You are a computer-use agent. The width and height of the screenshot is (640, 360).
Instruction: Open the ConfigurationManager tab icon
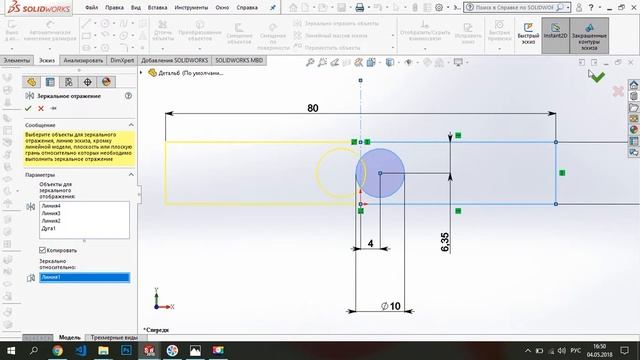(69, 82)
